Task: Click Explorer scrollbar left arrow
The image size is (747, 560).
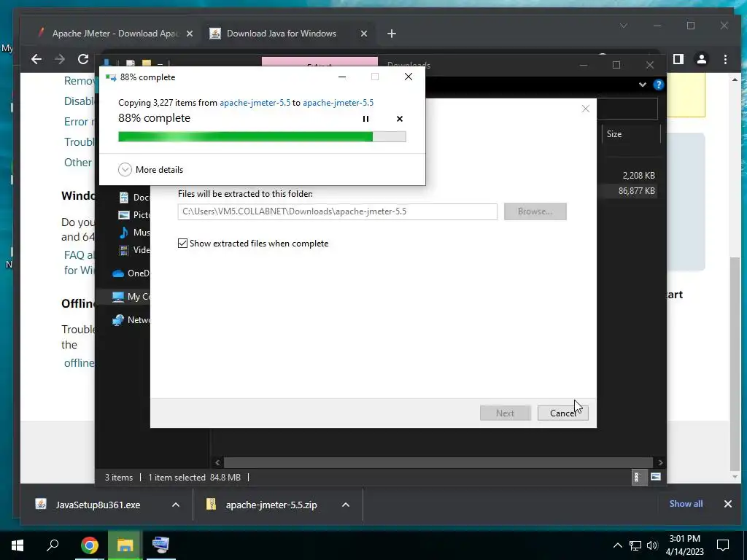Action: tap(217, 462)
